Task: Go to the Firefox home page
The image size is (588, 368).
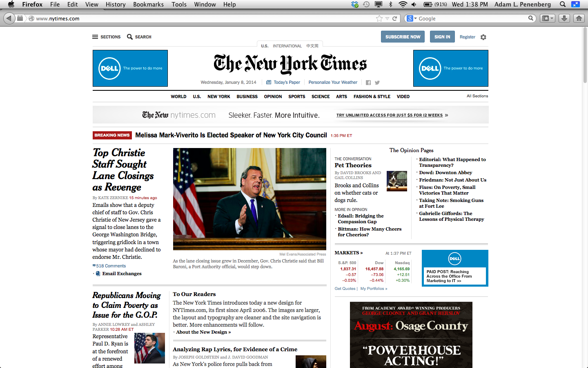Action: tap(579, 18)
